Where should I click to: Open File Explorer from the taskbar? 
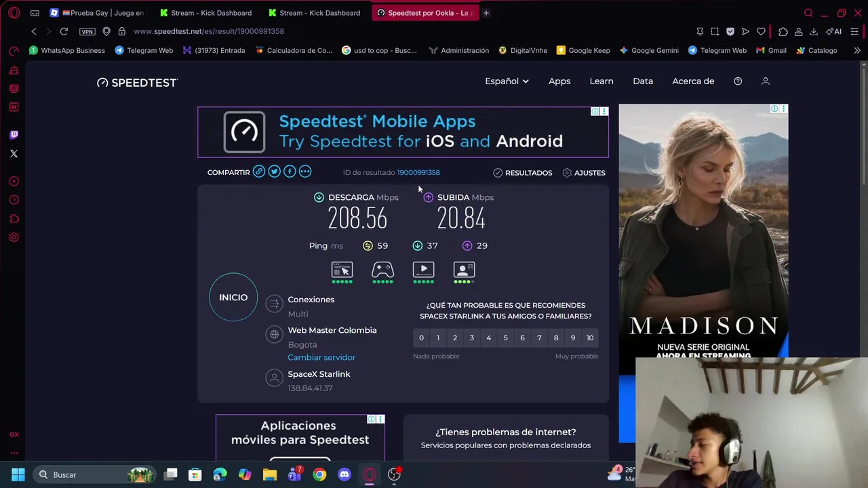coord(270,474)
